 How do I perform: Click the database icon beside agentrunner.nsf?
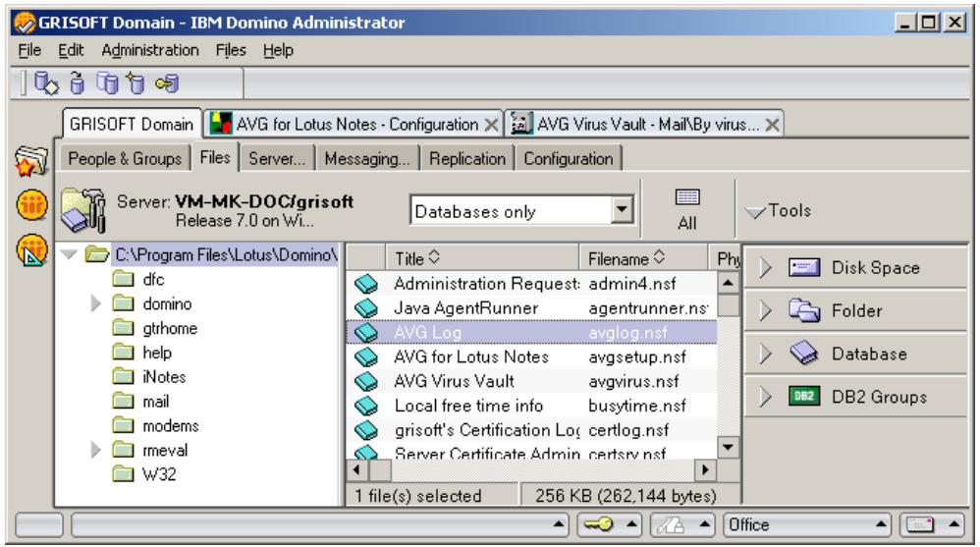(365, 308)
